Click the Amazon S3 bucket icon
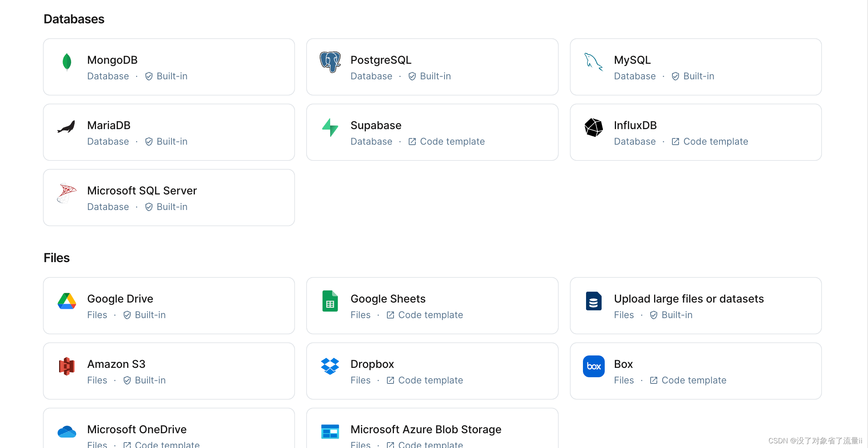 pyautogui.click(x=67, y=366)
